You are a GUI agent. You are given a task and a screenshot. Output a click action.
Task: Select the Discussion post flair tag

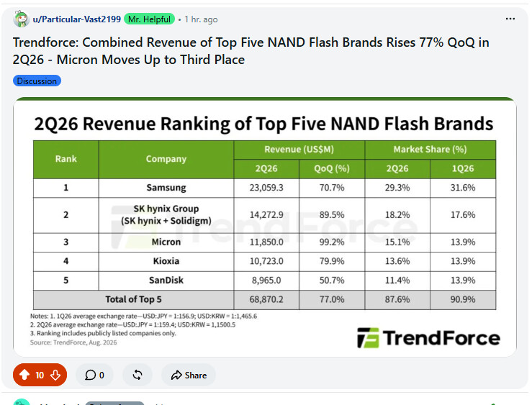37,81
